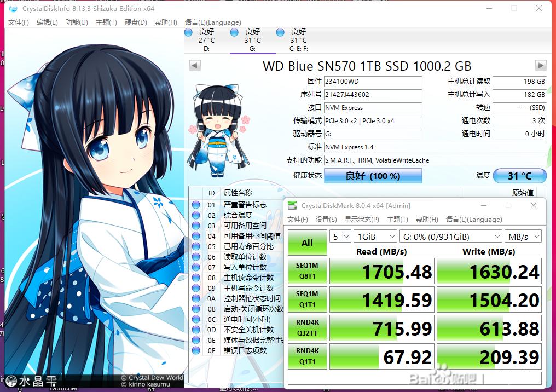Open 主题(T) menu in CrystalDiskMark

point(397,220)
